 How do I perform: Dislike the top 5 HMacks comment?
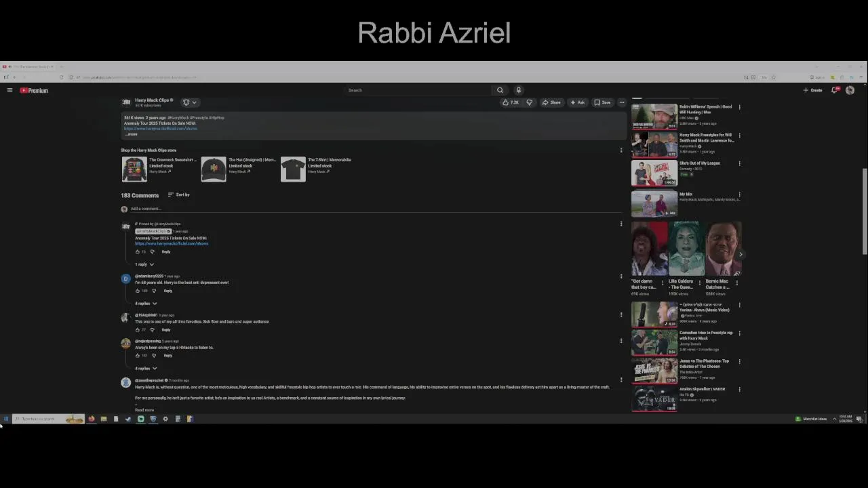tap(154, 355)
